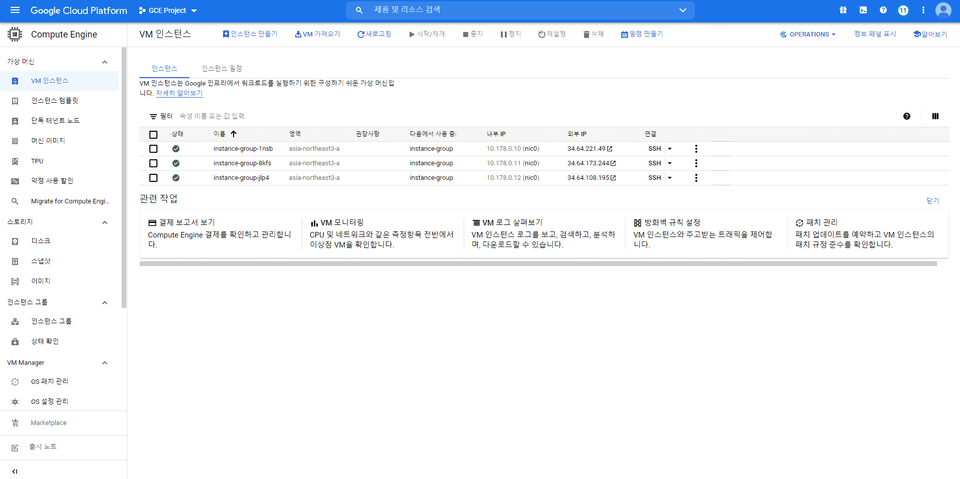Select all instances header checkbox

(154, 134)
